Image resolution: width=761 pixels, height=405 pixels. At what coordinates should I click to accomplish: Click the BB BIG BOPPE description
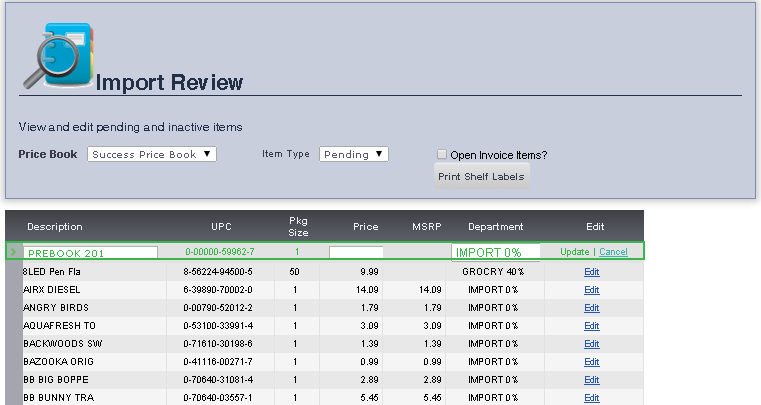tap(56, 379)
